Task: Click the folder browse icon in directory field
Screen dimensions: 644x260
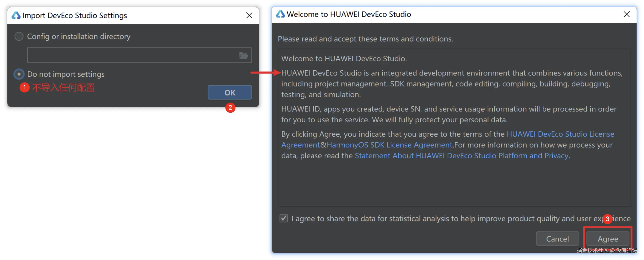Action: [x=243, y=55]
